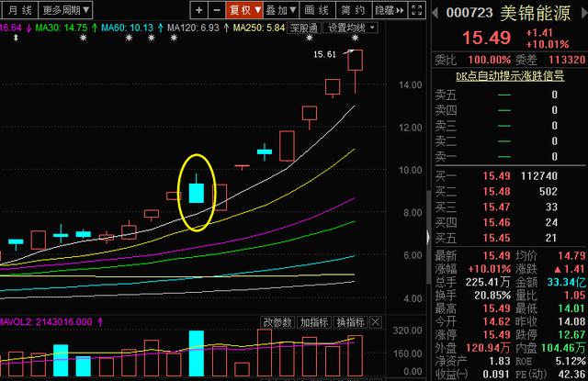Click the 深股通 button
Image resolution: width=588 pixels, height=381 pixels.
pyautogui.click(x=304, y=28)
